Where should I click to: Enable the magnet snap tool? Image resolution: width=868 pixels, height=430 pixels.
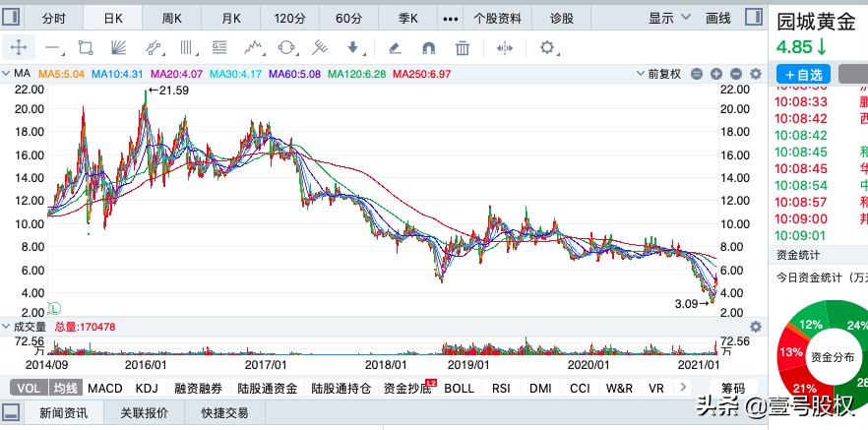[428, 47]
